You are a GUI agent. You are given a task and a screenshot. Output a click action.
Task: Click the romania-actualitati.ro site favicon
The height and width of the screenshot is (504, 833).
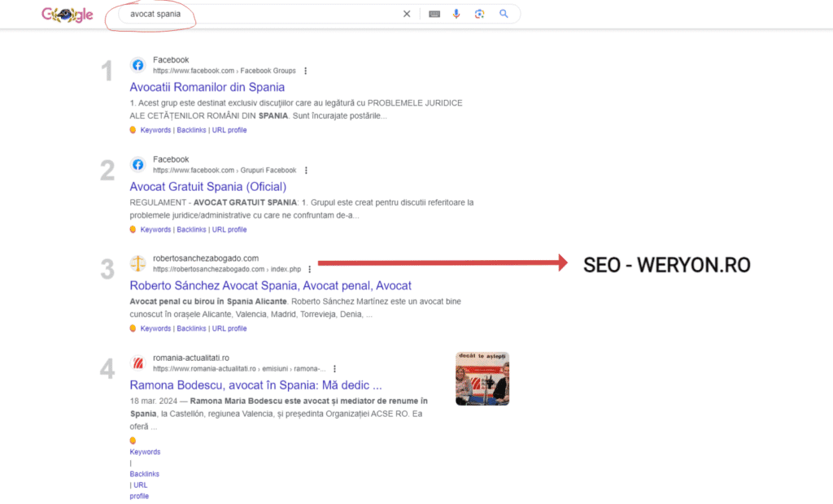137,363
